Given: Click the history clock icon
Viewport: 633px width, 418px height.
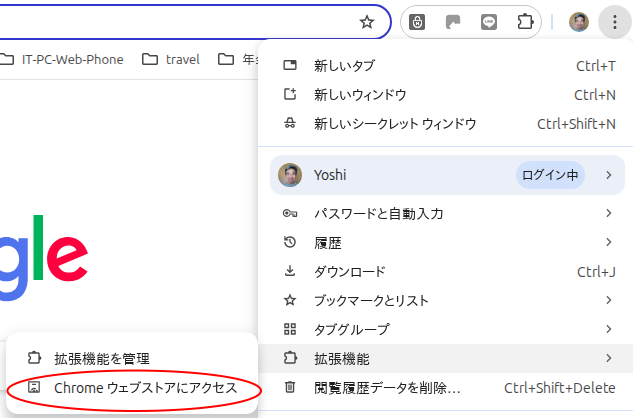Looking at the screenshot, I should tap(290, 242).
